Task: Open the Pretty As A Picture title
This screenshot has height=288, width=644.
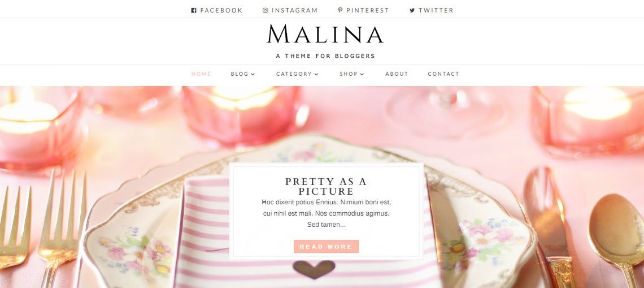Action: click(326, 186)
